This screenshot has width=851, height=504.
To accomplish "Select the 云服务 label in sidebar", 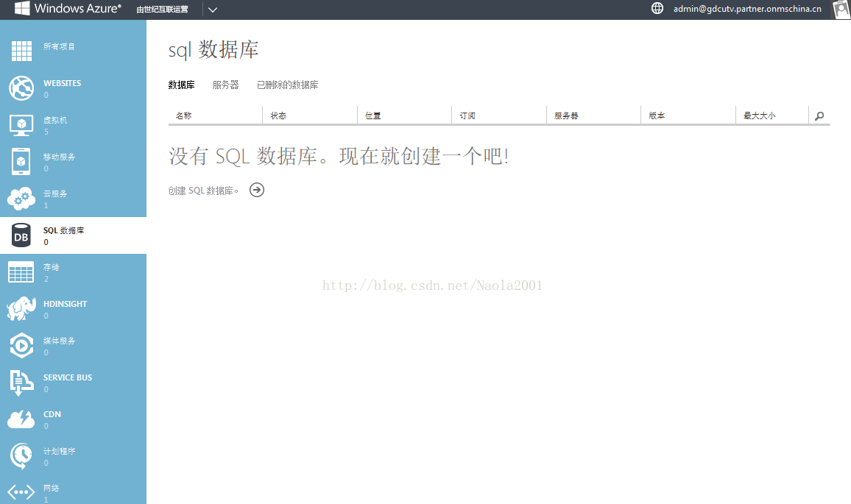I will 55,194.
